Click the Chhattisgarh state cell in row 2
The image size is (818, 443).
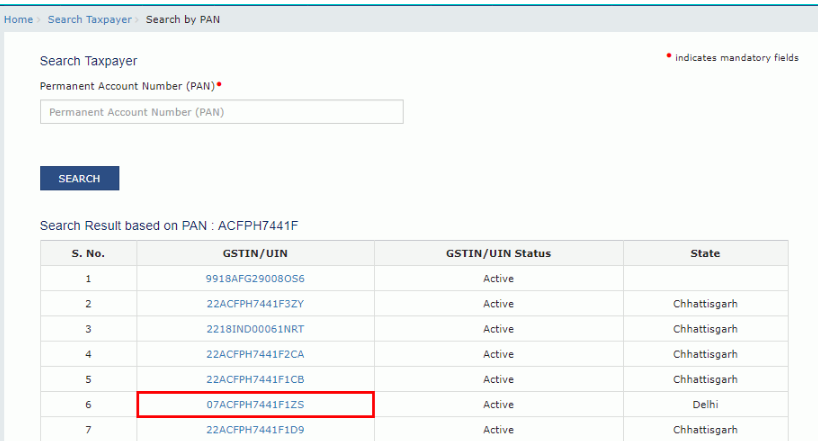705,304
